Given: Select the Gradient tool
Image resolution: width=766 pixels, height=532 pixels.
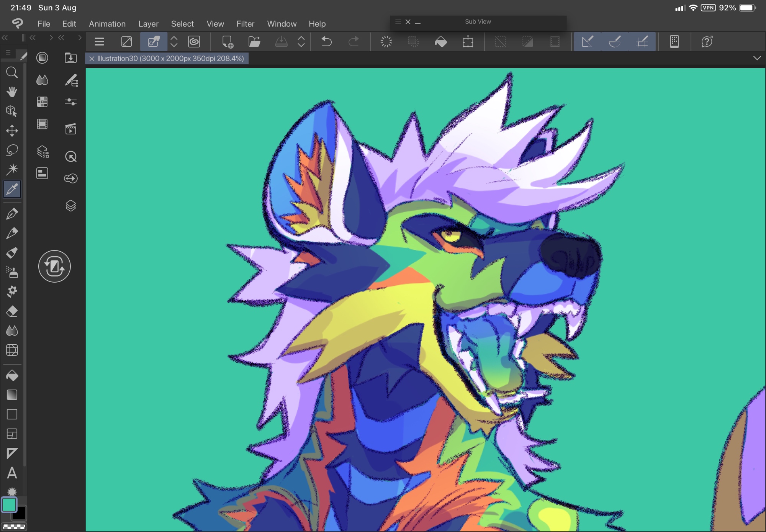Looking at the screenshot, I should pos(12,395).
